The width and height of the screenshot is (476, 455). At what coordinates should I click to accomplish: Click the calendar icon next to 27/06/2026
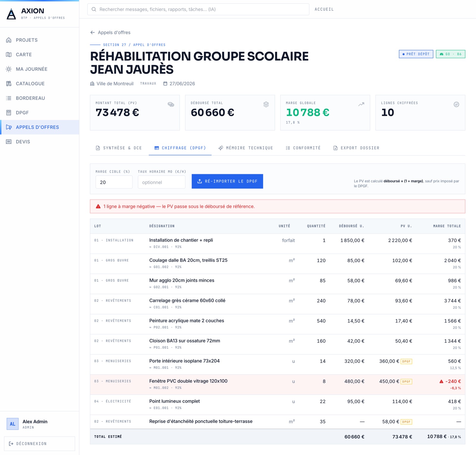[165, 84]
